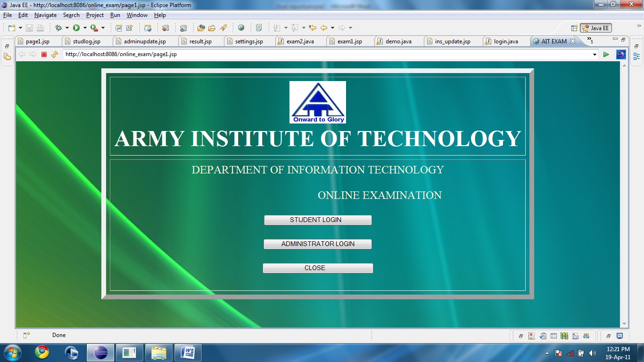Click the AIT Onward to Glory logo
The width and height of the screenshot is (644, 362).
click(x=318, y=102)
